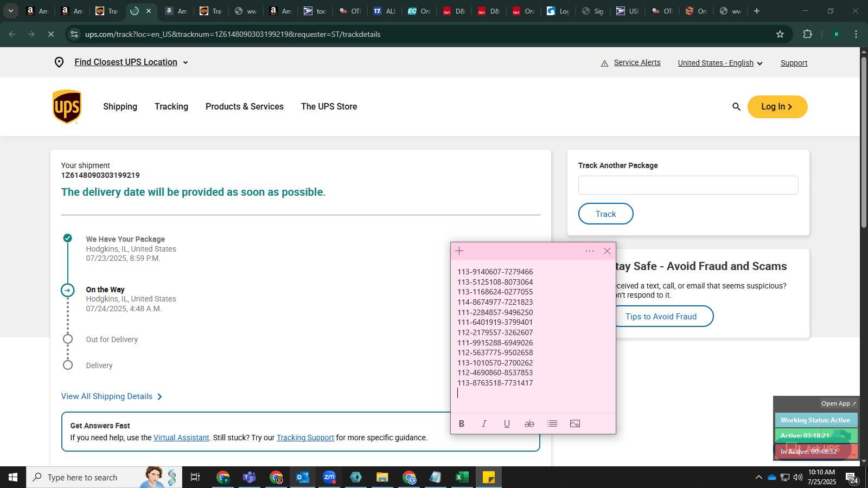This screenshot has width=868, height=488.
Task: Click the Log In button
Action: tap(777, 107)
